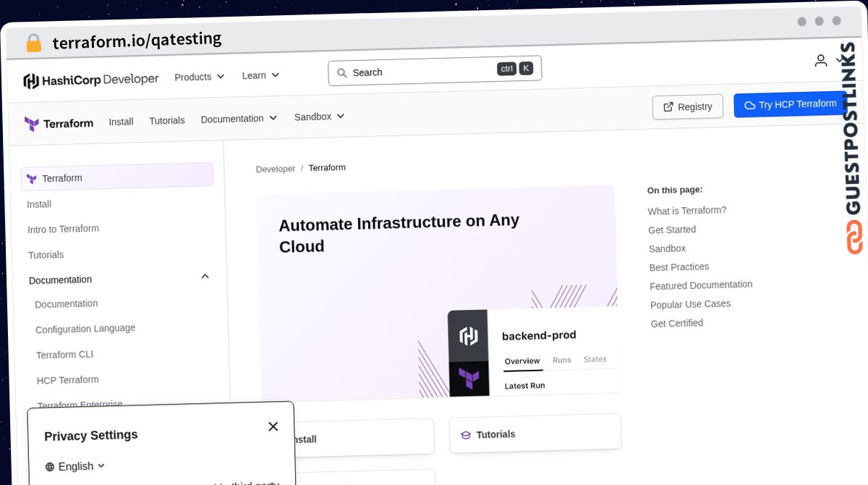The height and width of the screenshot is (485, 868).
Task: Select the Runs tab on backend-prod card
Action: click(562, 360)
